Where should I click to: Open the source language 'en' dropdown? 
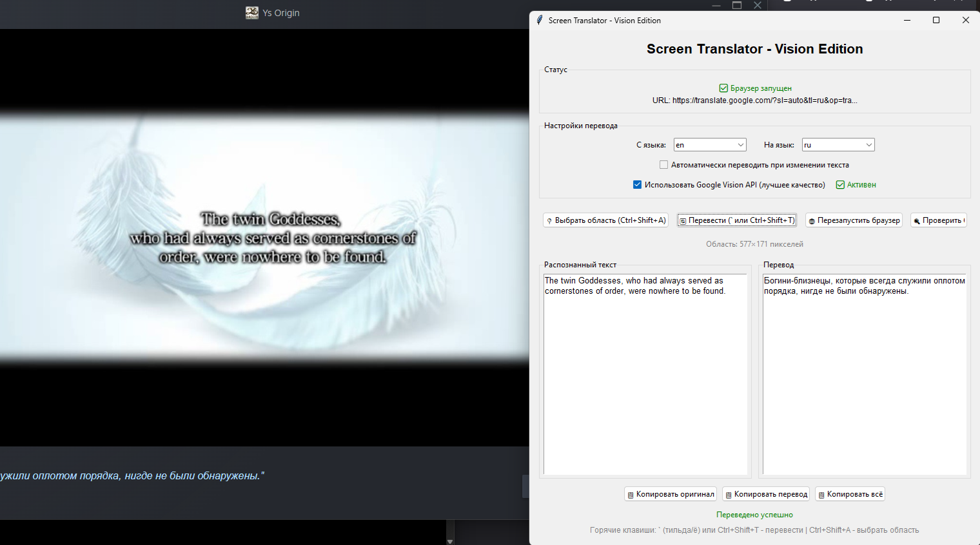tap(710, 145)
